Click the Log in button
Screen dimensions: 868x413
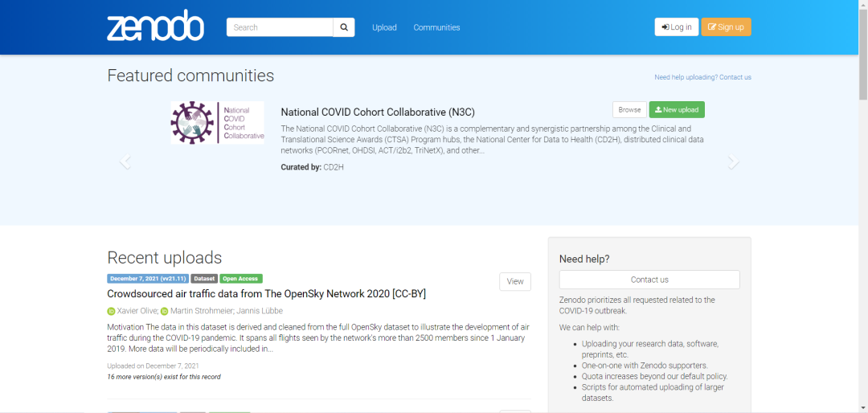677,27
